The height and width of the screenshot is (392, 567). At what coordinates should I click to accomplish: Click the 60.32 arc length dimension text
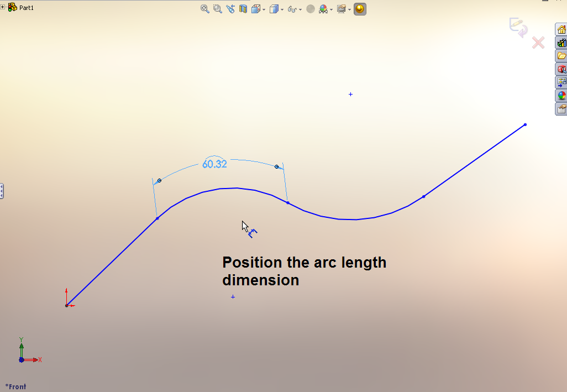coord(214,164)
